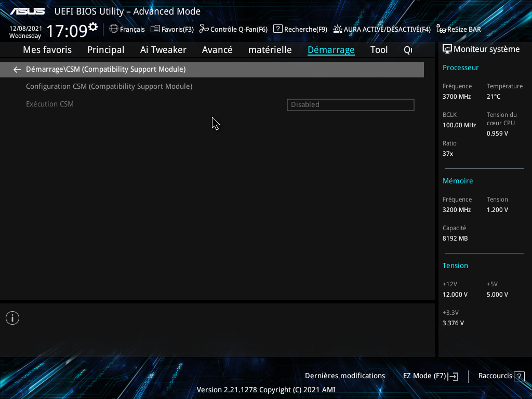Click the 1.200 V memory voltage
532x399 pixels.
tap(497, 210)
